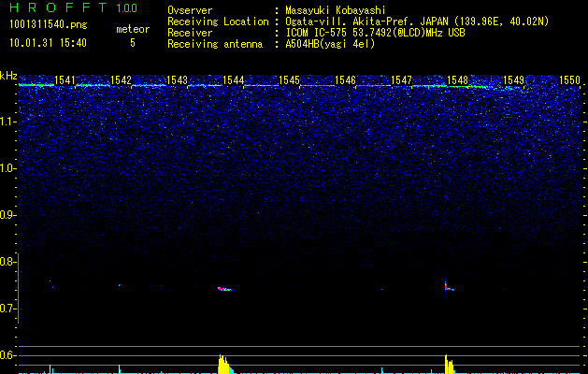588x374 pixels.
Task: Click the 1543 time marker
Action: tap(177, 79)
